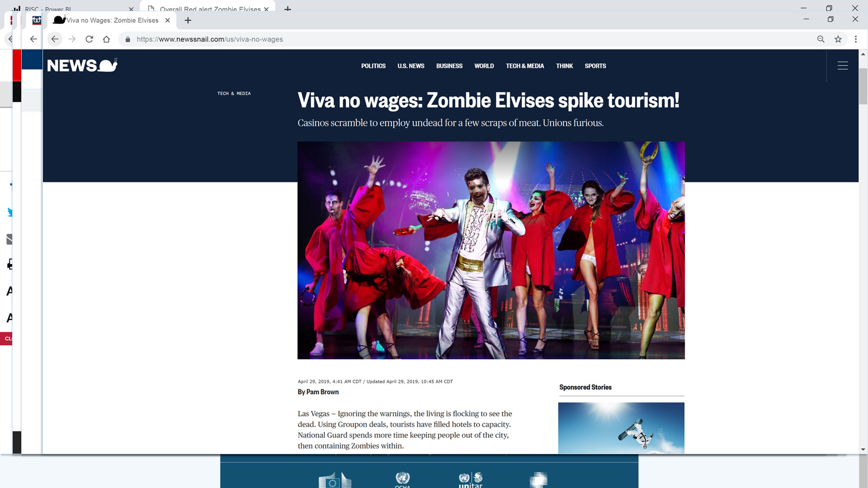Click the TECH & MEDIA category label
This screenshot has width=868, height=488.
pyautogui.click(x=234, y=94)
